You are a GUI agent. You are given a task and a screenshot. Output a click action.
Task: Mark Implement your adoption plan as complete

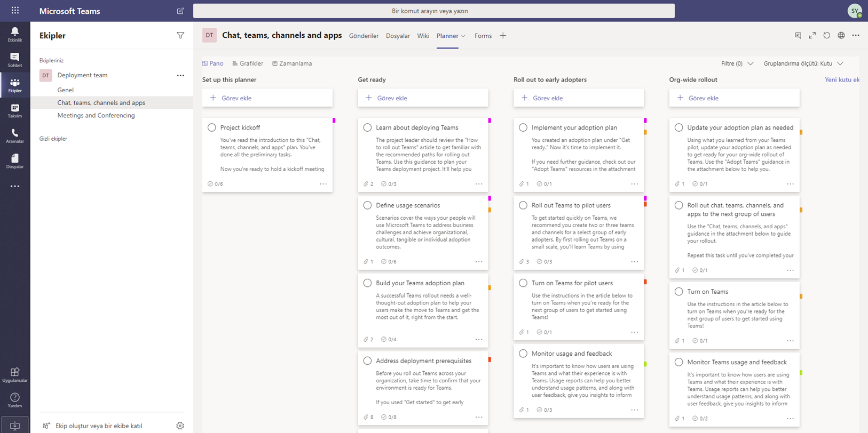[523, 127]
